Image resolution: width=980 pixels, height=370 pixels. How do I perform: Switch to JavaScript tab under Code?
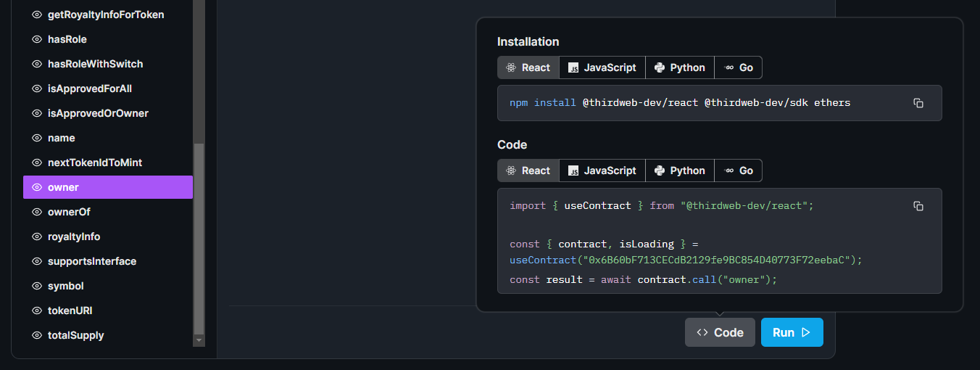pos(602,170)
